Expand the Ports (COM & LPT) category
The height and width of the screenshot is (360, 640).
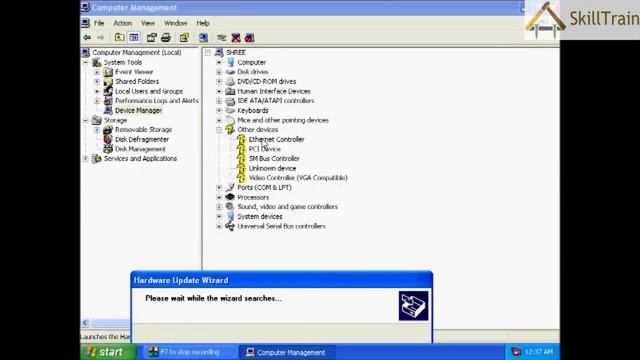(x=219, y=188)
